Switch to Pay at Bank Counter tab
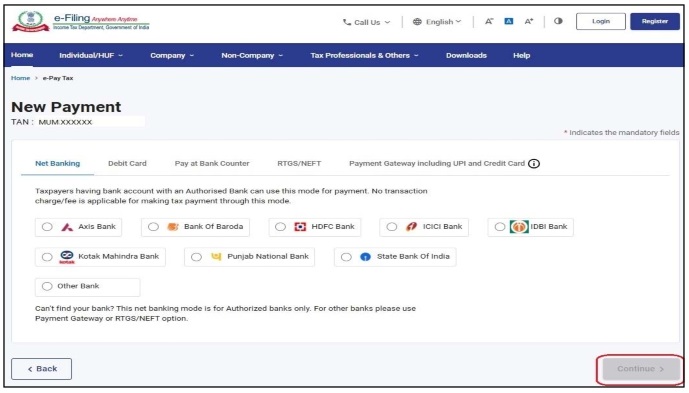 pyautogui.click(x=212, y=164)
